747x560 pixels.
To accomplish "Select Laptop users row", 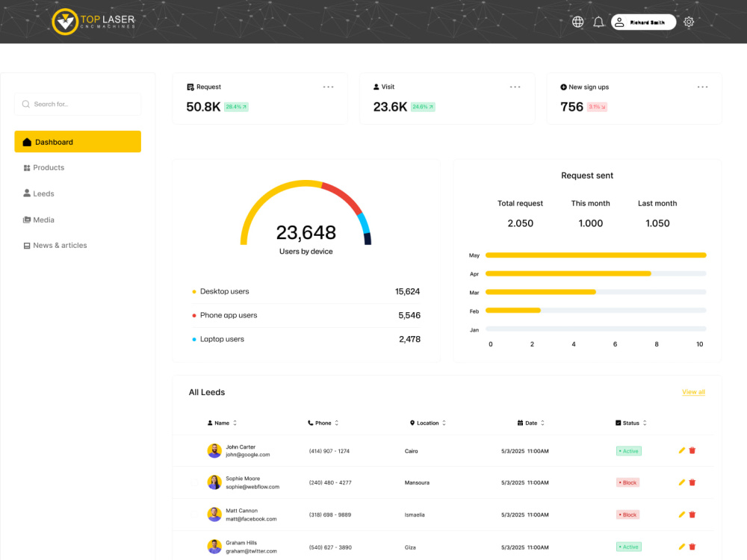I will 306,339.
